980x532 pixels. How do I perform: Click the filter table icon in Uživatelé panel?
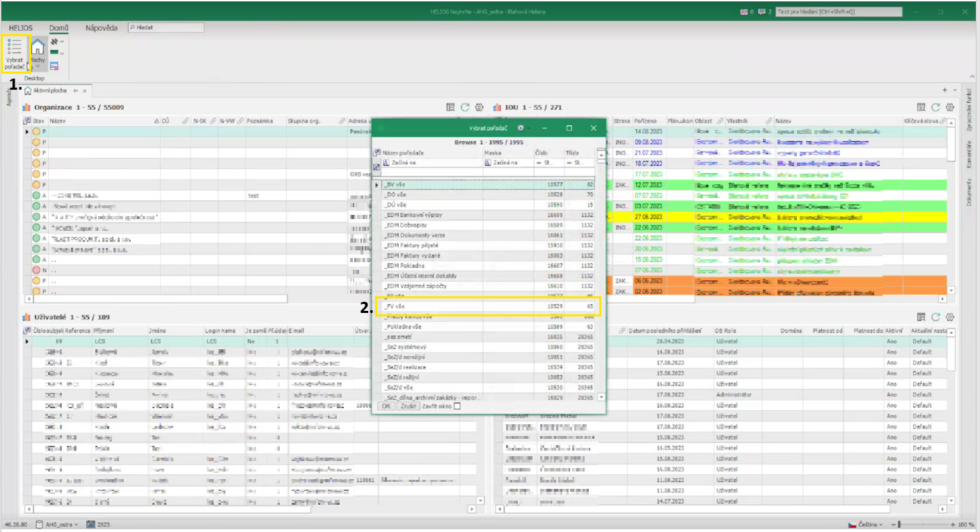pos(921,317)
